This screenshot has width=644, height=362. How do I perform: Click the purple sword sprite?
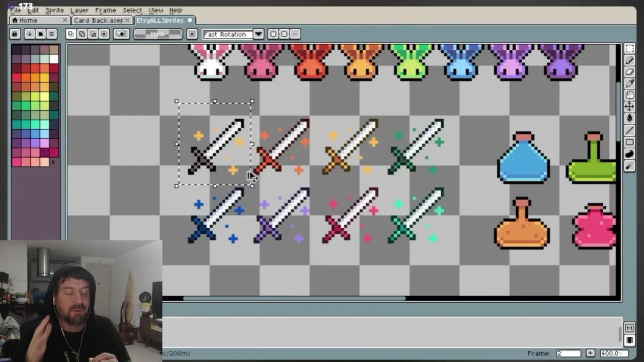[x=282, y=216]
